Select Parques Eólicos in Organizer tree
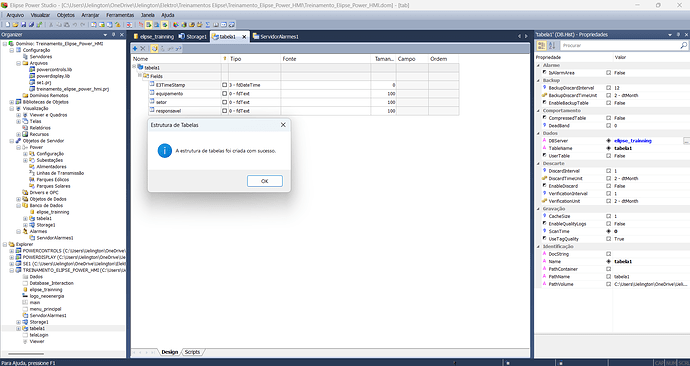Screen dimensions: 690x366 point(53,179)
